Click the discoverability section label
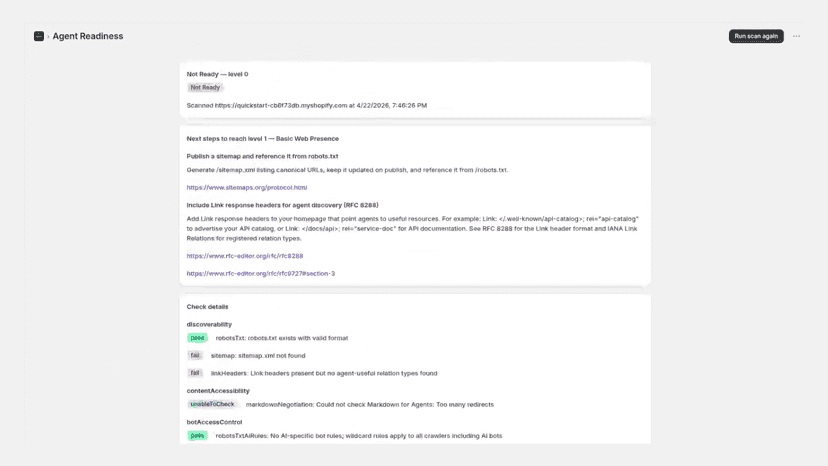The height and width of the screenshot is (466, 828). [209, 324]
